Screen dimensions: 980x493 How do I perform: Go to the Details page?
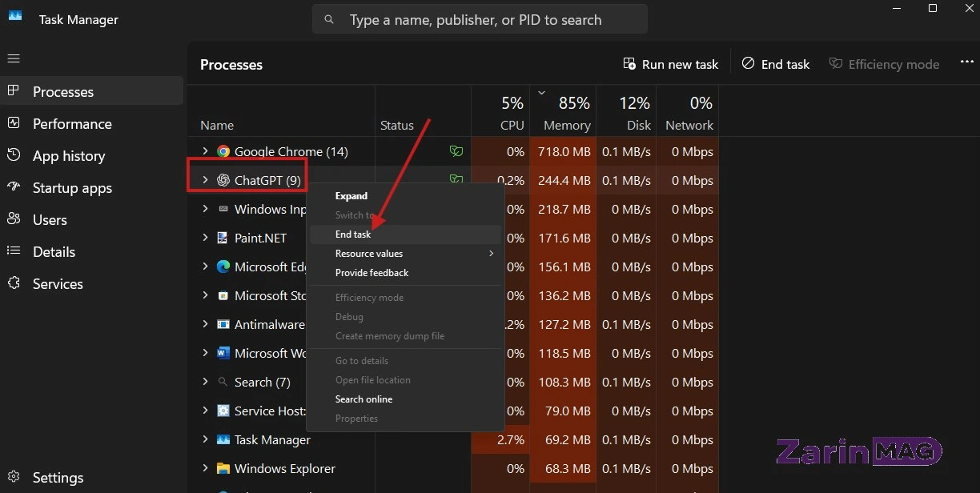[x=92, y=252]
